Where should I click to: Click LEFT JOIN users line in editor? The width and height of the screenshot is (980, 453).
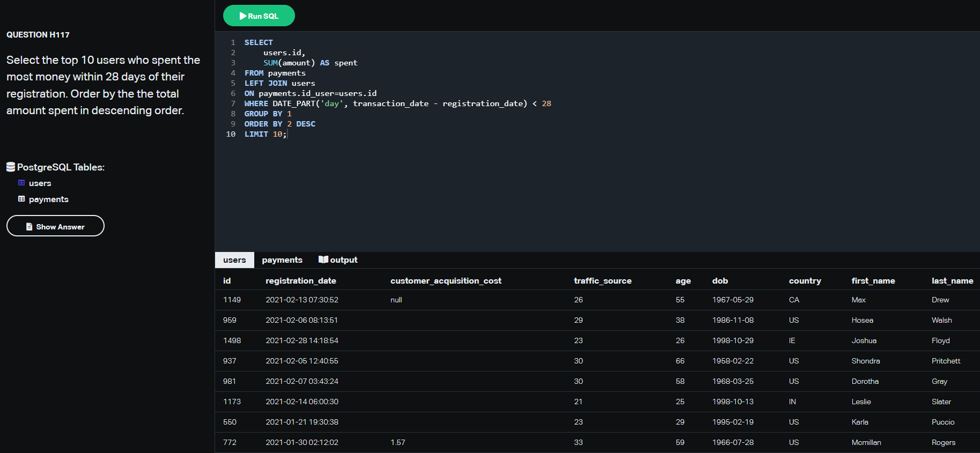point(280,83)
